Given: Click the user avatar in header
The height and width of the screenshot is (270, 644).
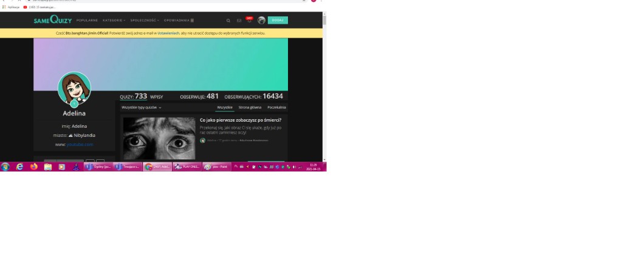Looking at the screenshot, I should click(x=261, y=21).
